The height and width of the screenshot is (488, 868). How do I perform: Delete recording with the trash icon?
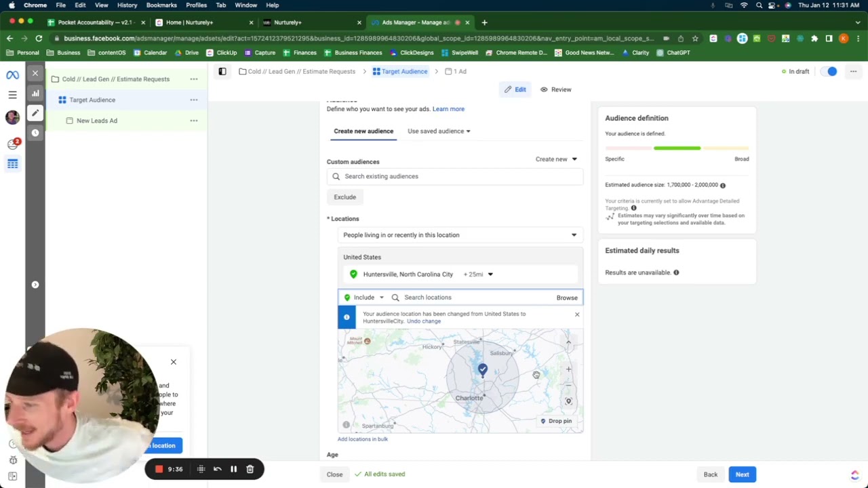[250, 469]
